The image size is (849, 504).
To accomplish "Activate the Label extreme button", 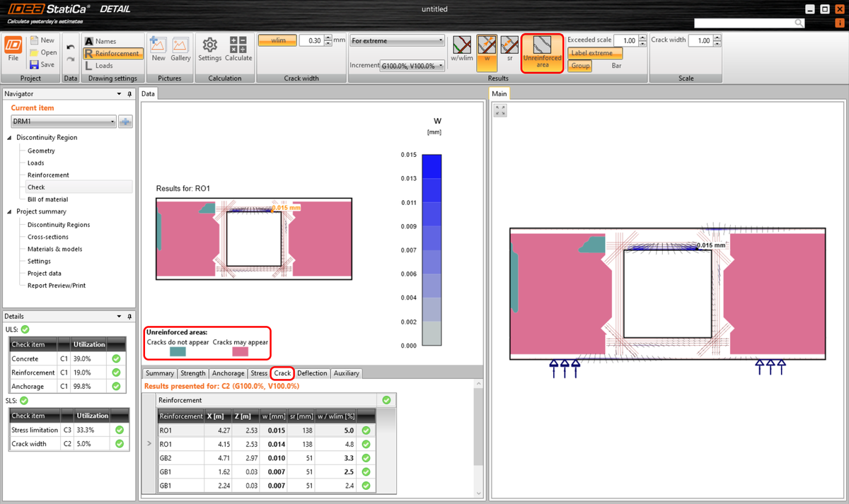I will tap(594, 52).
